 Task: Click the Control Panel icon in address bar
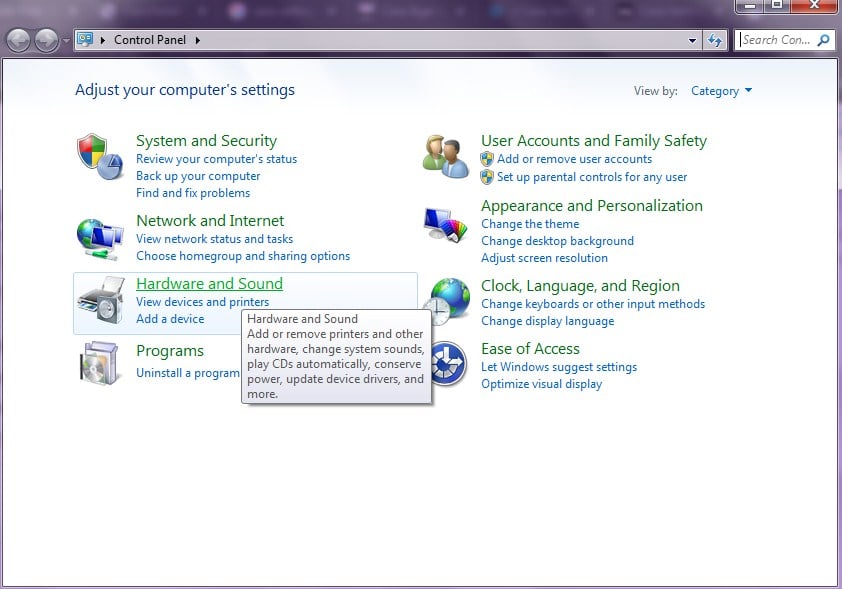click(x=85, y=39)
